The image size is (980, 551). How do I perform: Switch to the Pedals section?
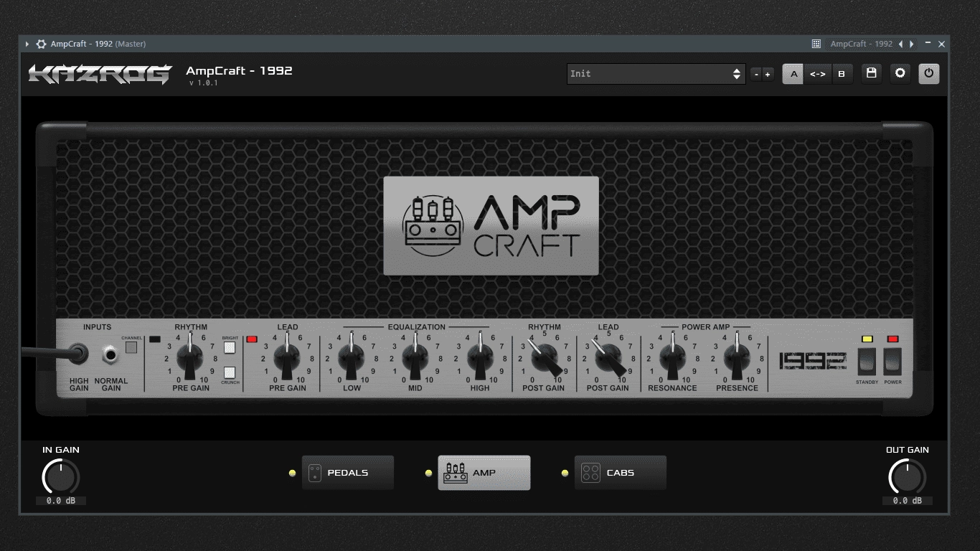coord(347,473)
